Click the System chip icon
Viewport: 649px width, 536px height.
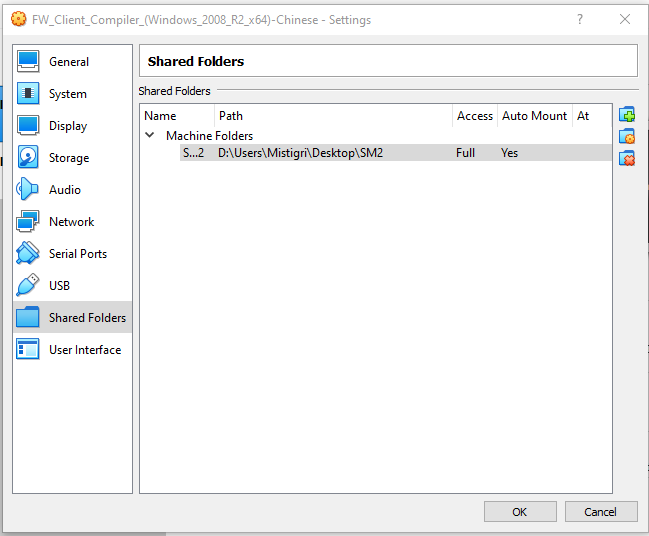(x=28, y=94)
